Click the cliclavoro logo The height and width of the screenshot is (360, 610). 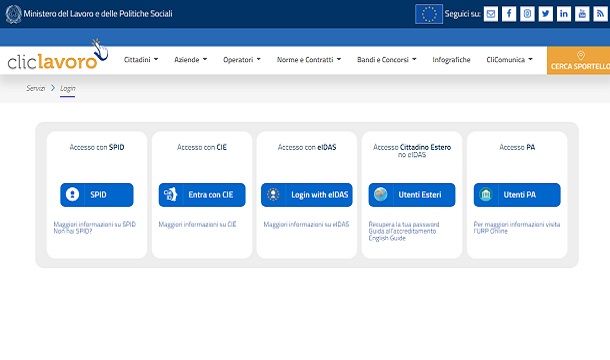tap(57, 55)
